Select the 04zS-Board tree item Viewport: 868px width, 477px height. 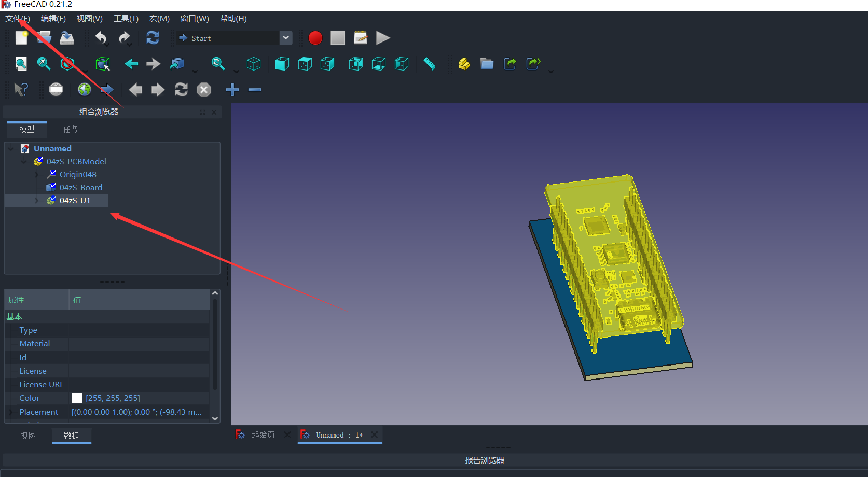tap(80, 188)
